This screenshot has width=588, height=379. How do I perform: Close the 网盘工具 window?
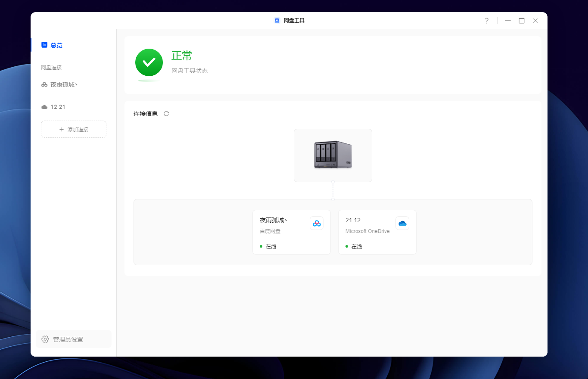coord(535,21)
